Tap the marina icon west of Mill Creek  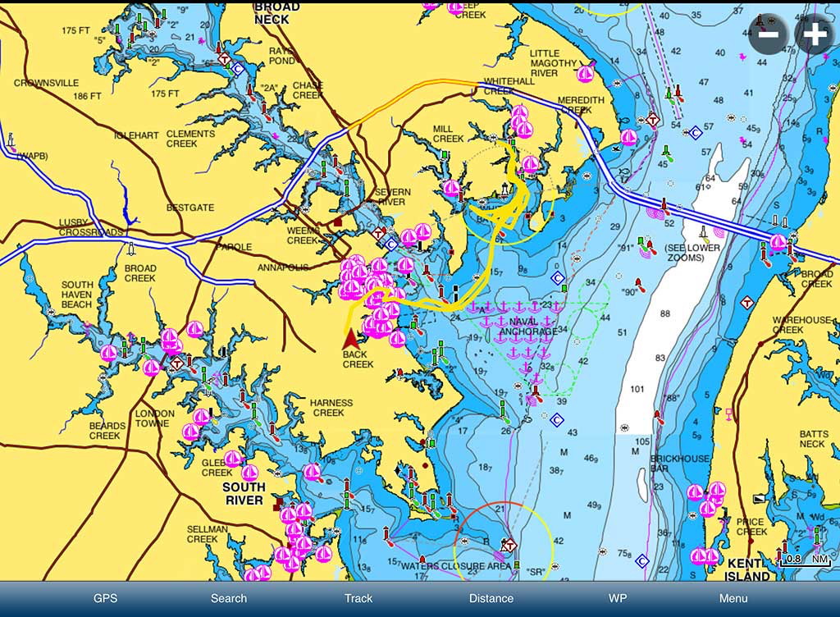[452, 188]
